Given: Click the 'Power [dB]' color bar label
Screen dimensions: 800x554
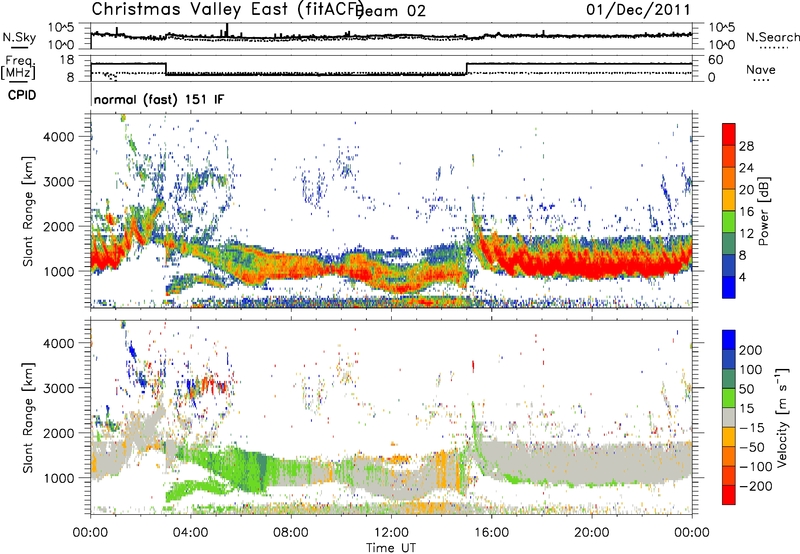Looking at the screenshot, I should pos(763,211).
